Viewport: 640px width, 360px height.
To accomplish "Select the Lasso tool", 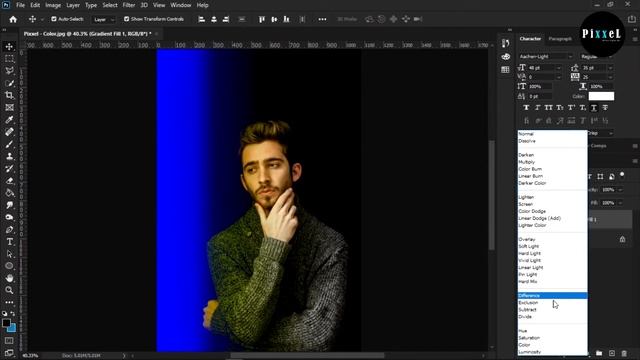I will 9,71.
